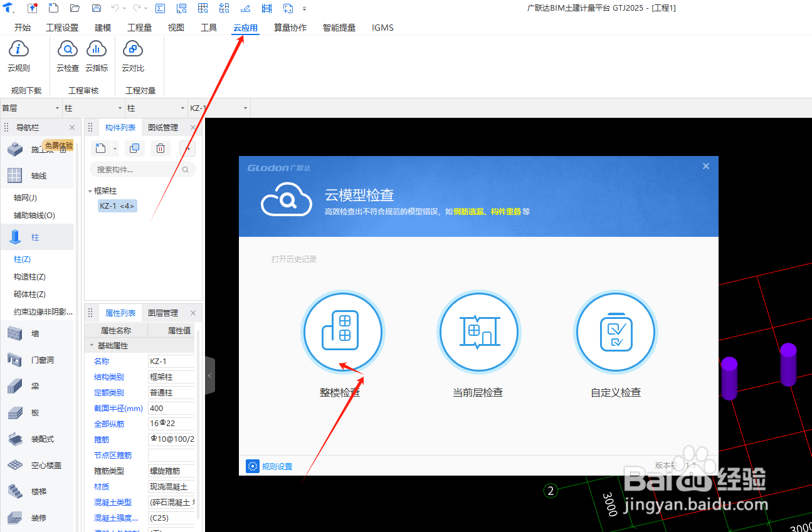Close the 导航栏 panel
Image resolution: width=812 pixels, height=532 pixels.
click(72, 128)
